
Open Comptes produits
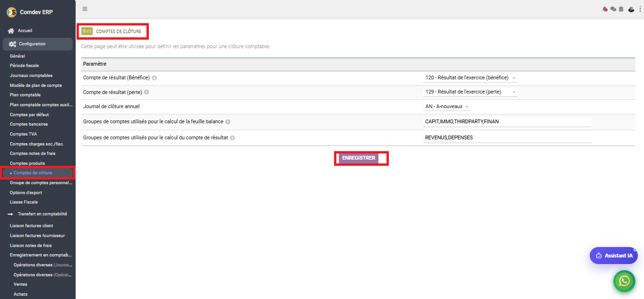click(27, 163)
